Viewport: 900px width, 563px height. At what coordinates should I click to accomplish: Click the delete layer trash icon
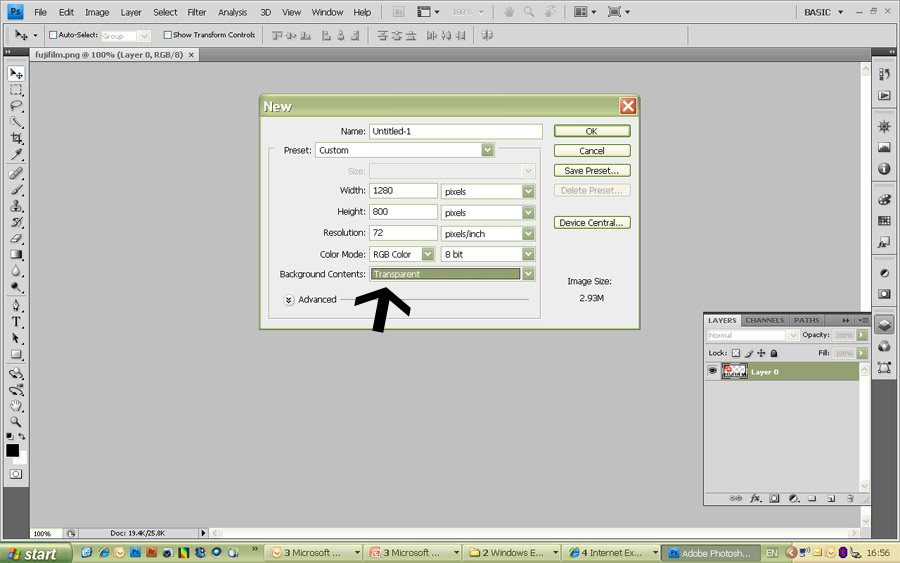(x=849, y=498)
